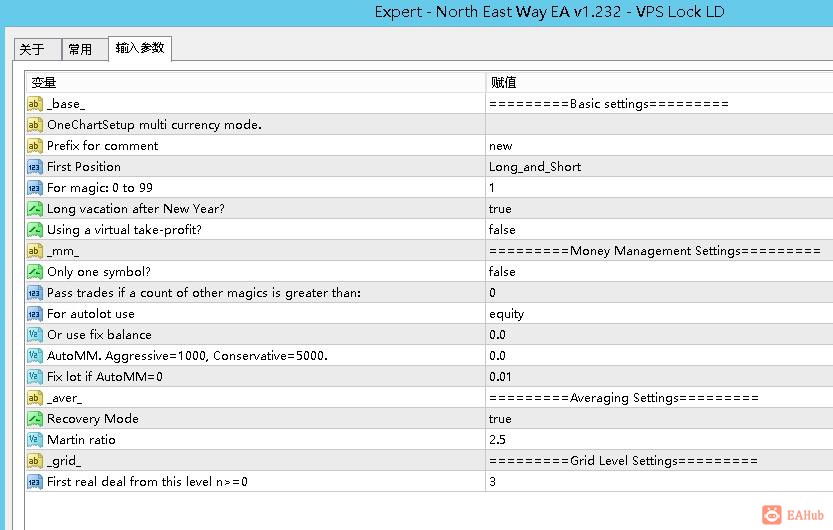Screen dimensions: 833x530
Task: Select the Fix lot if AutoMM=0 variable name
Action: coord(105,377)
